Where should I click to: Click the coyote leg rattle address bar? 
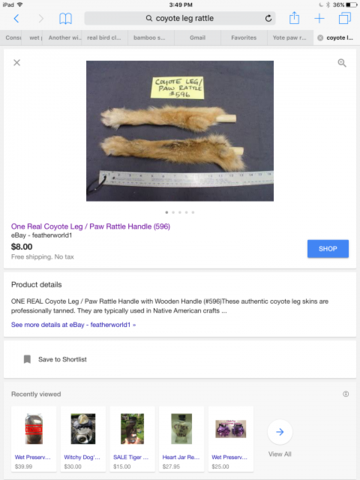[x=180, y=18]
